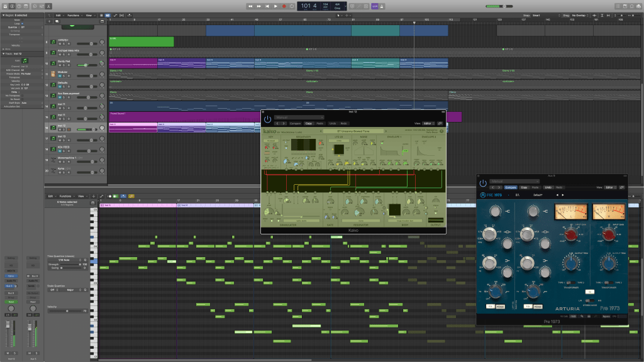Click the Modular track instrument icon
This screenshot has width=644, height=362.
coord(53,74)
